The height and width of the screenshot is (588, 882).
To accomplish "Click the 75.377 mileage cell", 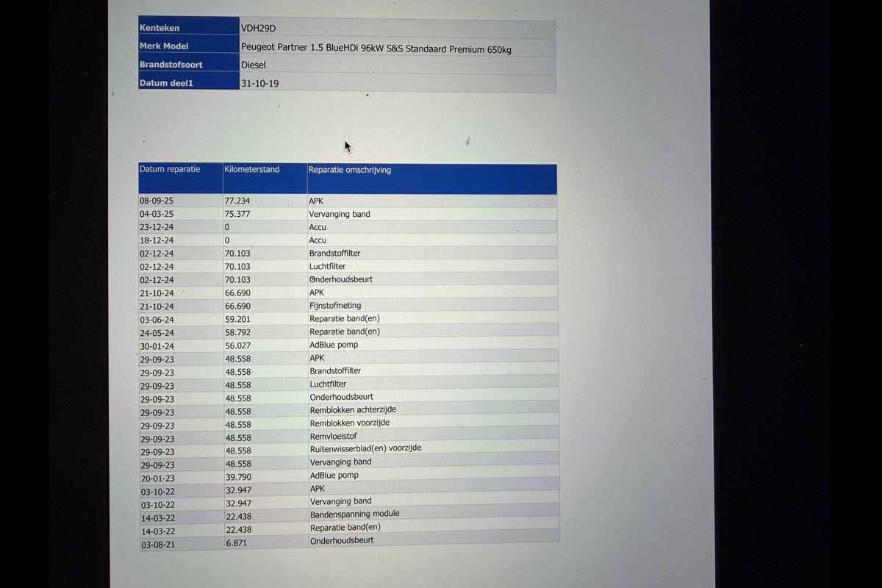I will (x=237, y=214).
